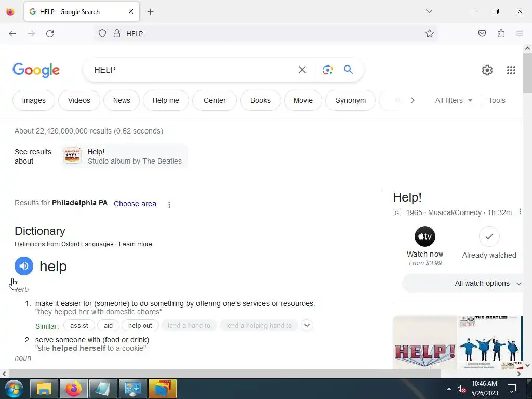Switch to Images results

click(34, 100)
